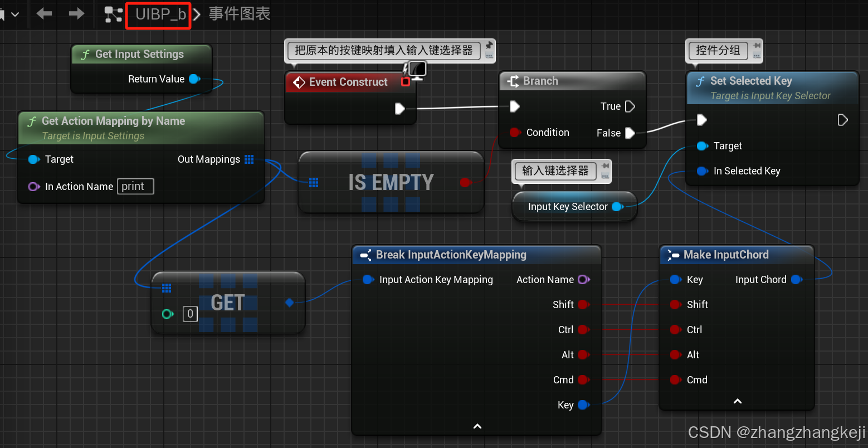Click the Input Action Key Mapping input pin

pyautogui.click(x=368, y=280)
